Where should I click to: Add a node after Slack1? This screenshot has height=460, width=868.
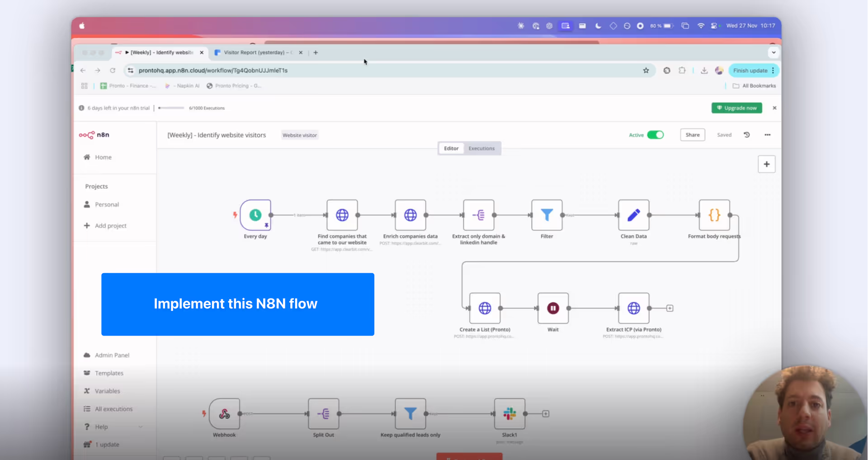pos(546,413)
